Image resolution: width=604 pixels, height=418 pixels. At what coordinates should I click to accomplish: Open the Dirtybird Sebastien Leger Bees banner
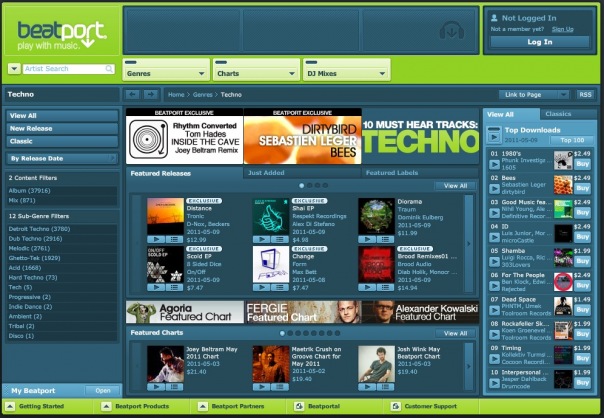pos(302,136)
